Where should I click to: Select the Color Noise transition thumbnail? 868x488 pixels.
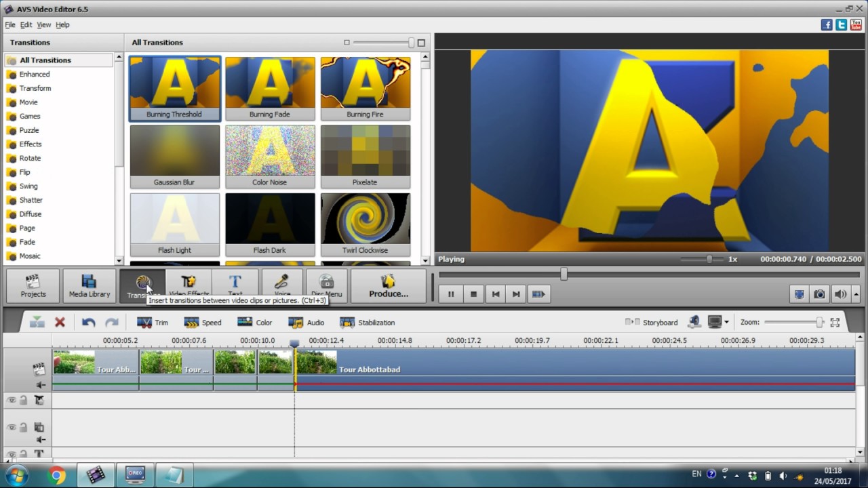(270, 156)
